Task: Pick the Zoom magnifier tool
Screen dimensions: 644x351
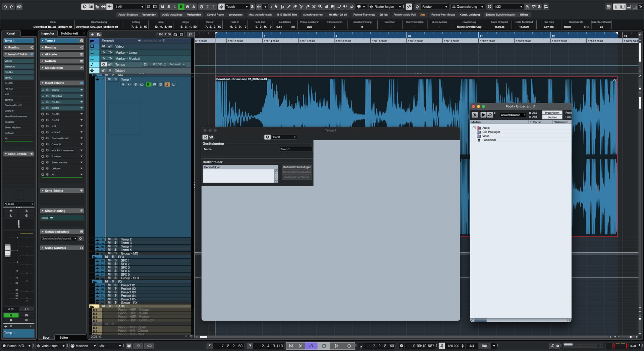Action: pyautogui.click(x=320, y=7)
